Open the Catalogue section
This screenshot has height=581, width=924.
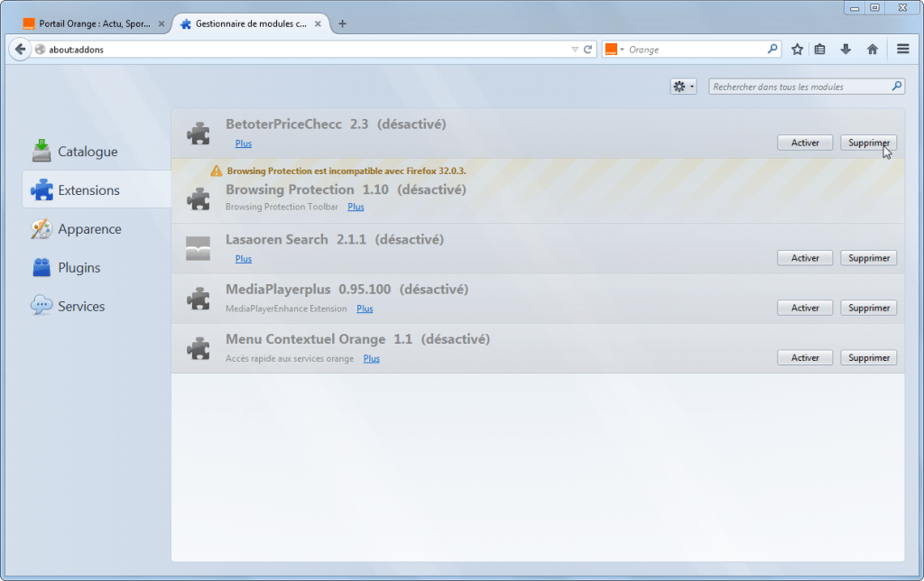pos(97,152)
